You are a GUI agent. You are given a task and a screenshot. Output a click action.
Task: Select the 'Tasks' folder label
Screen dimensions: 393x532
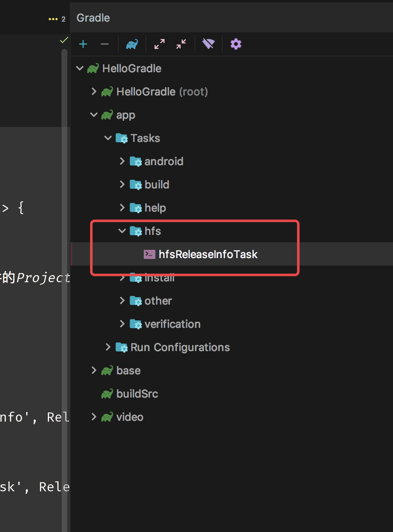145,138
